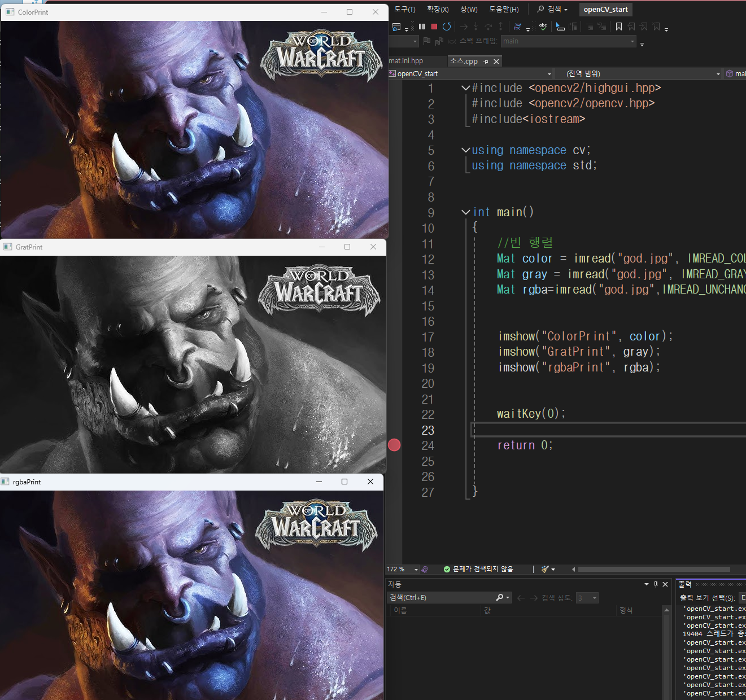Screen dimensions: 746x700
Task: Close the rgbaPrint window
Action: pos(370,482)
